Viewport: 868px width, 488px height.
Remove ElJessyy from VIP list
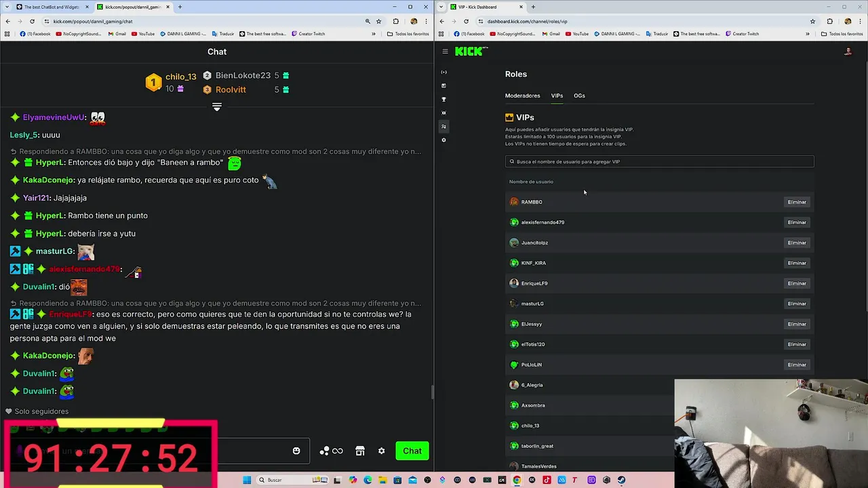(x=796, y=324)
